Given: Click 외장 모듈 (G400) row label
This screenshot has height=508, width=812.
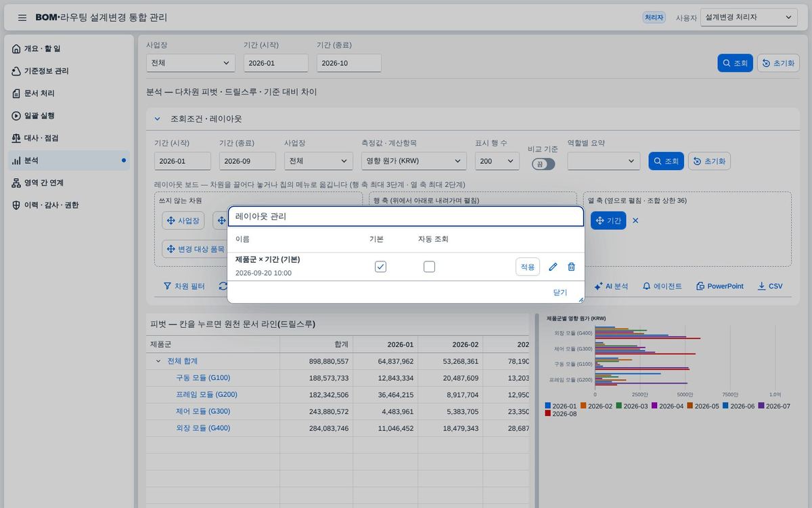Looking at the screenshot, I should pos(203,428).
